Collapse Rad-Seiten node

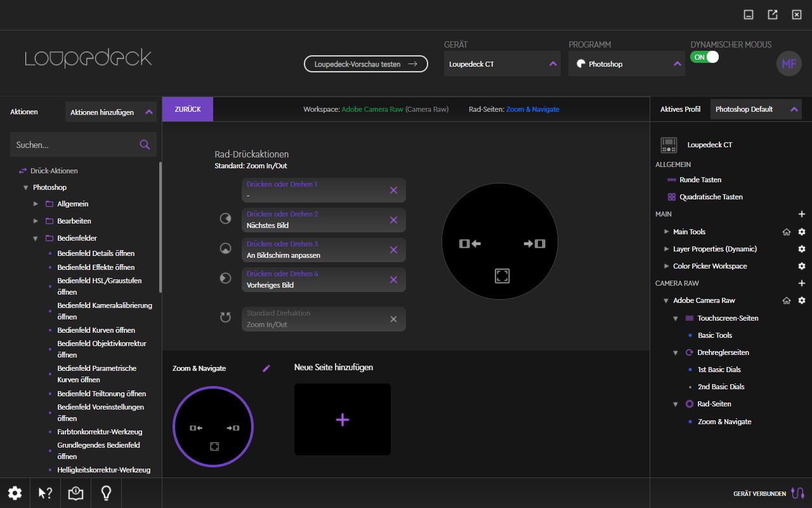pyautogui.click(x=676, y=404)
